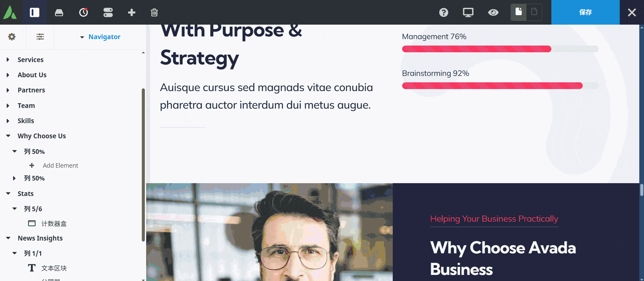Click the Helping Your Business Practically link
Screen dimensions: 644x281
pos(494,219)
